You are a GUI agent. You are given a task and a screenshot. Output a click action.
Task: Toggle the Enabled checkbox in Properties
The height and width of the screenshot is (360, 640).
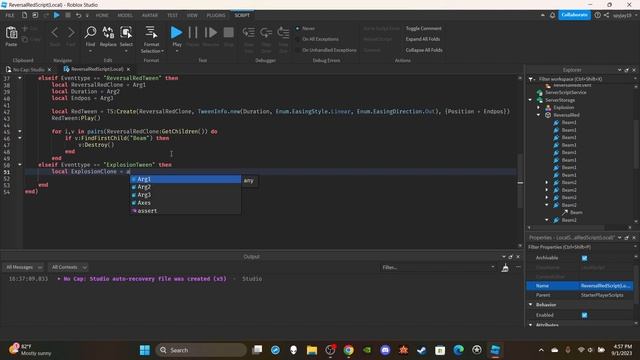point(584,315)
